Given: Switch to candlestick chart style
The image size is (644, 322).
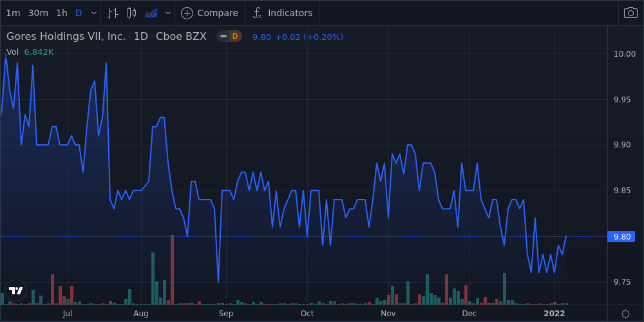Looking at the screenshot, I should 131,13.
